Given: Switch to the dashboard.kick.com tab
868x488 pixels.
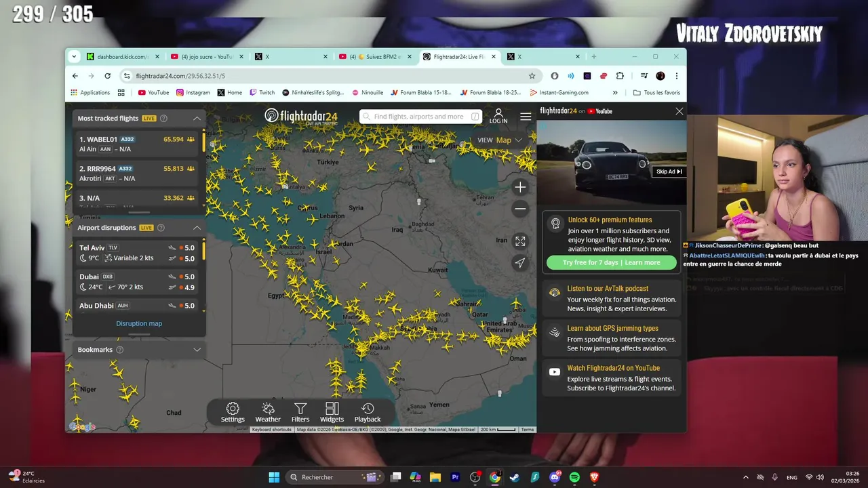Looking at the screenshot, I should click(121, 57).
